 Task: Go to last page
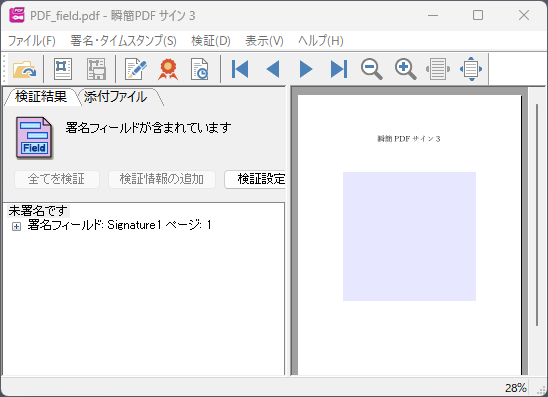click(339, 69)
